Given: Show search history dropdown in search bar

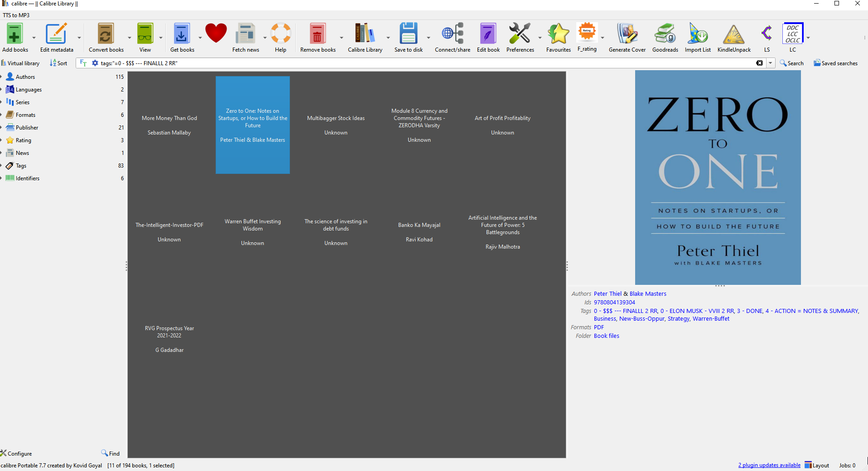Looking at the screenshot, I should coord(770,63).
